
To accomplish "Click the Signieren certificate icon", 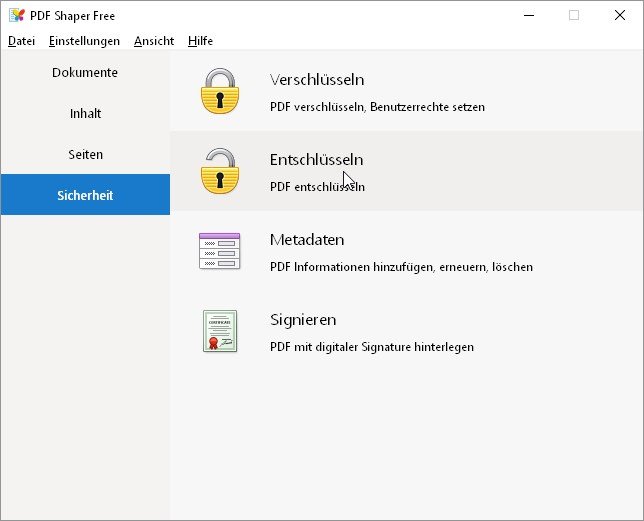I will [x=220, y=331].
